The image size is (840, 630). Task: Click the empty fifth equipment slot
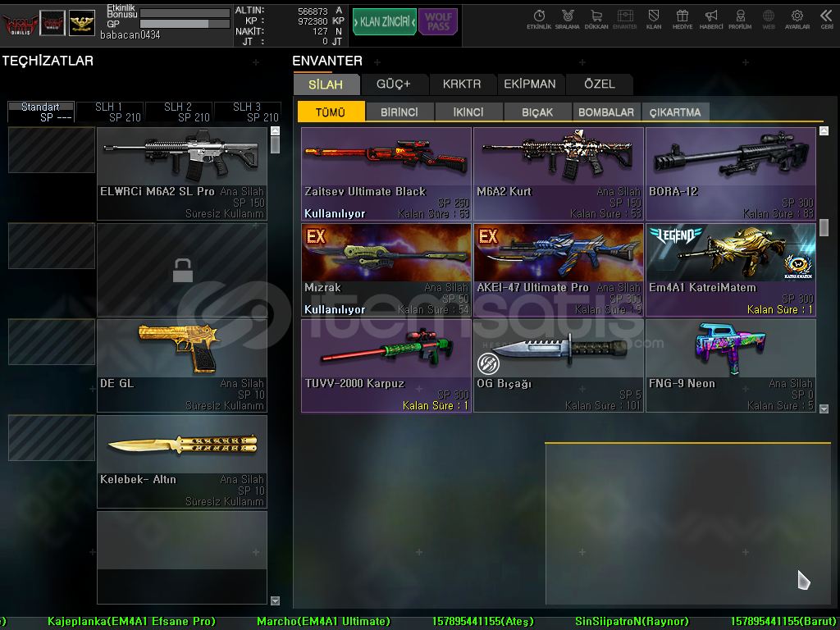[182, 558]
